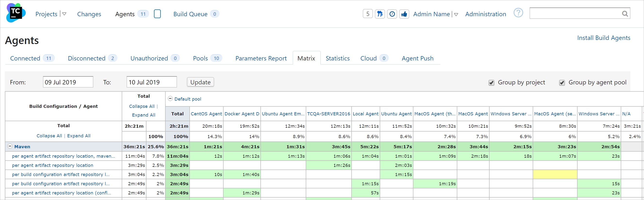Toggle the Group by project checkbox

491,83
